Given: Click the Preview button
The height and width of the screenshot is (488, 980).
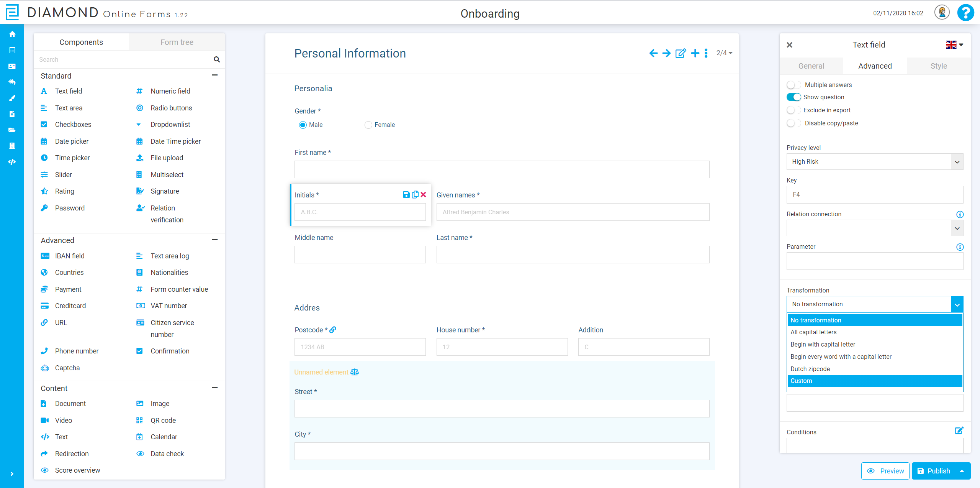Looking at the screenshot, I should coord(885,471).
